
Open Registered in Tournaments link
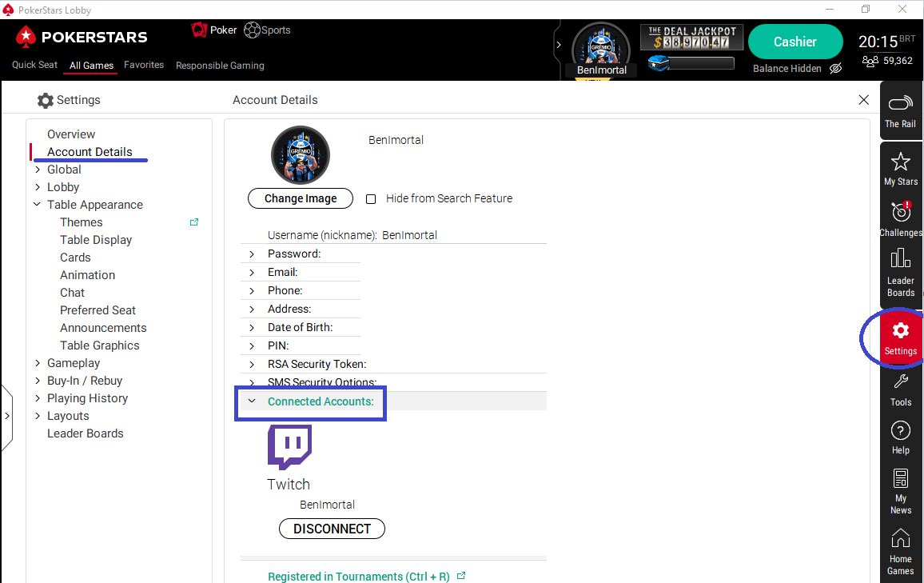pyautogui.click(x=359, y=577)
